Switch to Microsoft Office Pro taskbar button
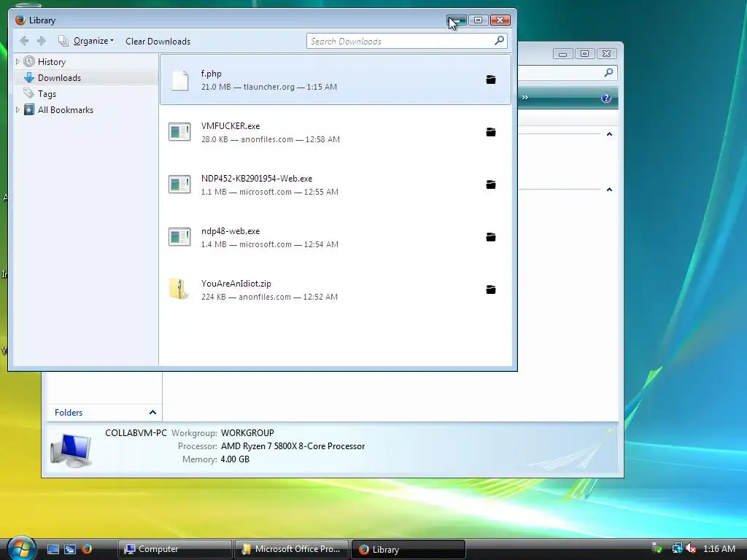The width and height of the screenshot is (747, 560). [x=291, y=549]
